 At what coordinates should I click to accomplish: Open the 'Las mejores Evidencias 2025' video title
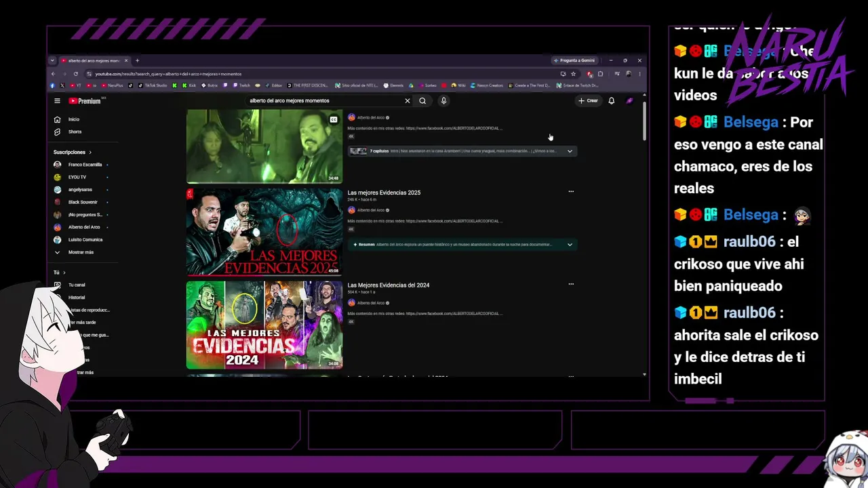pos(384,192)
